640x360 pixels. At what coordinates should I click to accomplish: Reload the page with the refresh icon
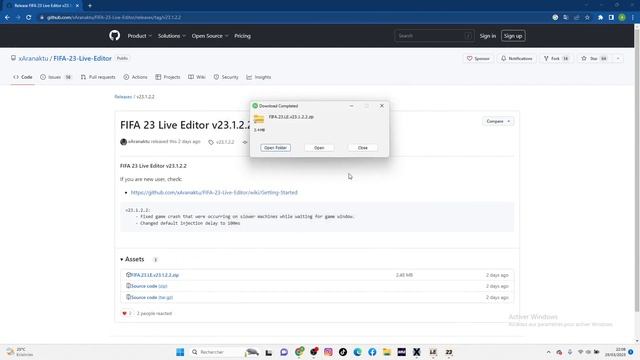point(29,18)
